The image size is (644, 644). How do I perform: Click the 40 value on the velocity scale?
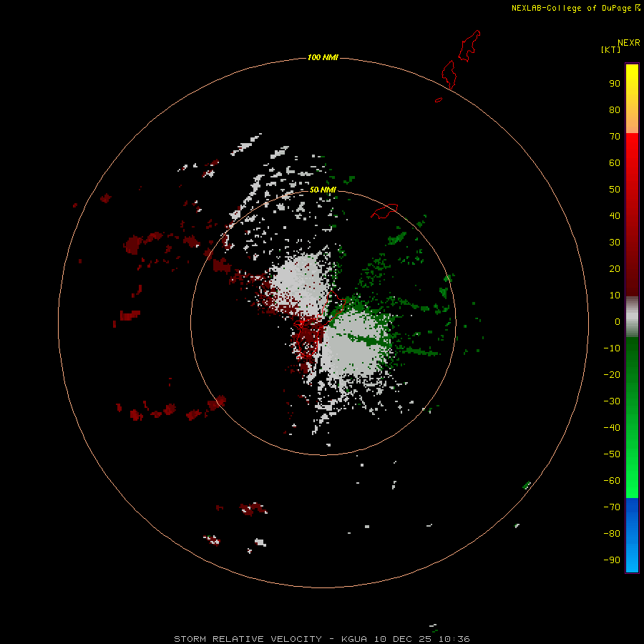click(x=615, y=215)
